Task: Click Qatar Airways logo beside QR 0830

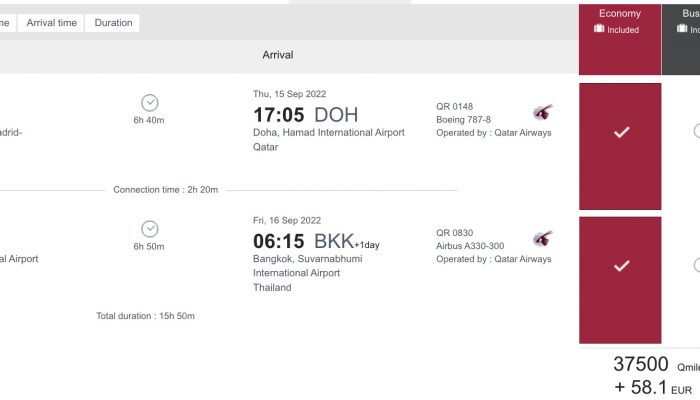Action: point(542,238)
